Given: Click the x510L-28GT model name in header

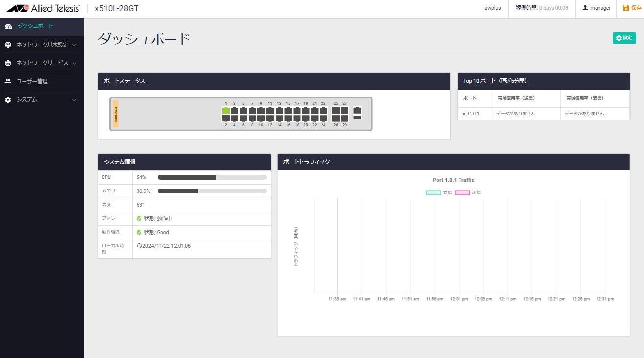Looking at the screenshot, I should click(116, 8).
